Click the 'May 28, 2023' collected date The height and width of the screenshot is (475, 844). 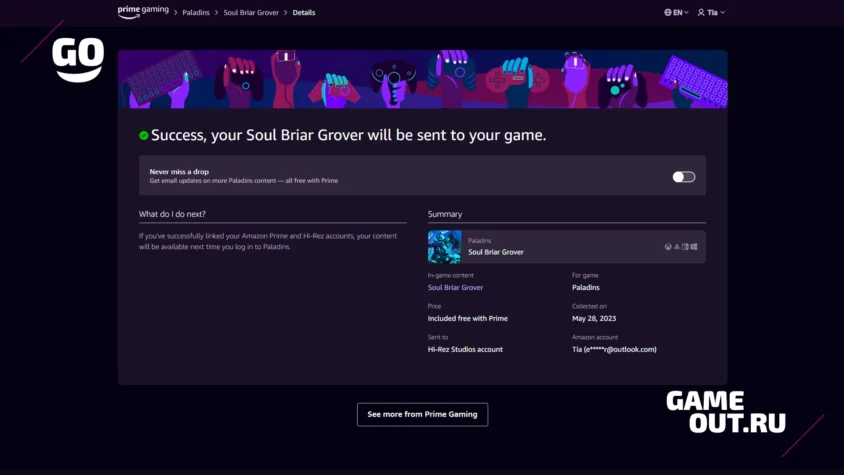594,318
